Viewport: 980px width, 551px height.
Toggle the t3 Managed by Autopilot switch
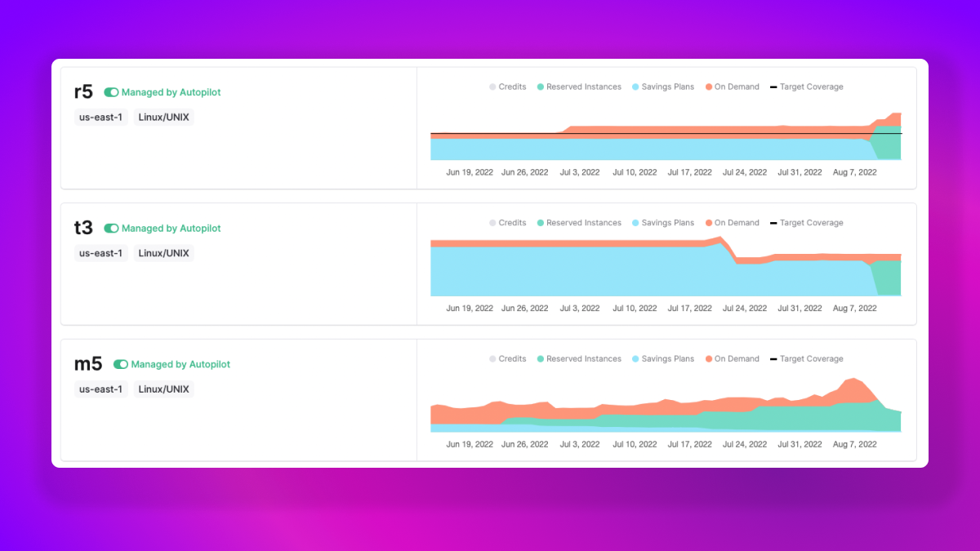[x=111, y=229]
